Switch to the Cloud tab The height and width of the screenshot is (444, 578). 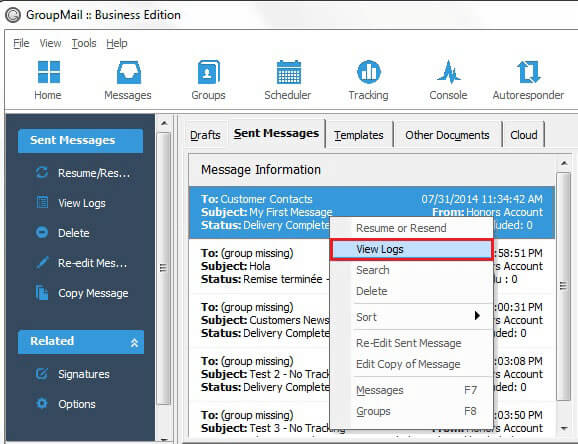(x=523, y=135)
